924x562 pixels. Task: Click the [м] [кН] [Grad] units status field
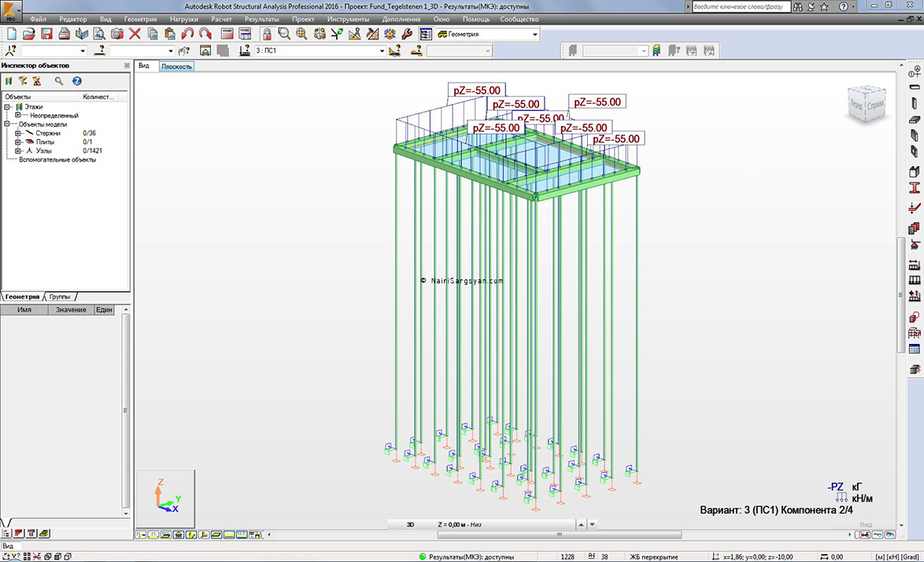pos(897,556)
